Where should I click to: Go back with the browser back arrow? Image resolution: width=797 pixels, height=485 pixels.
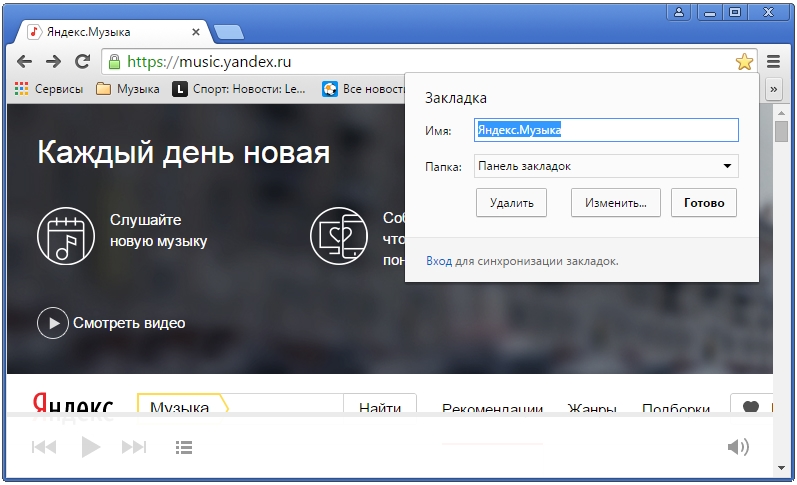click(24, 62)
